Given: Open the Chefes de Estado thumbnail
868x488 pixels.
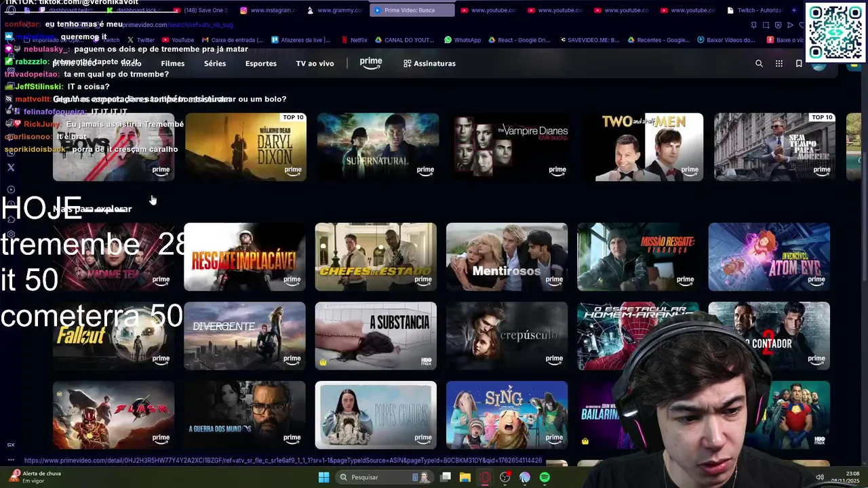Looking at the screenshot, I should tap(376, 257).
